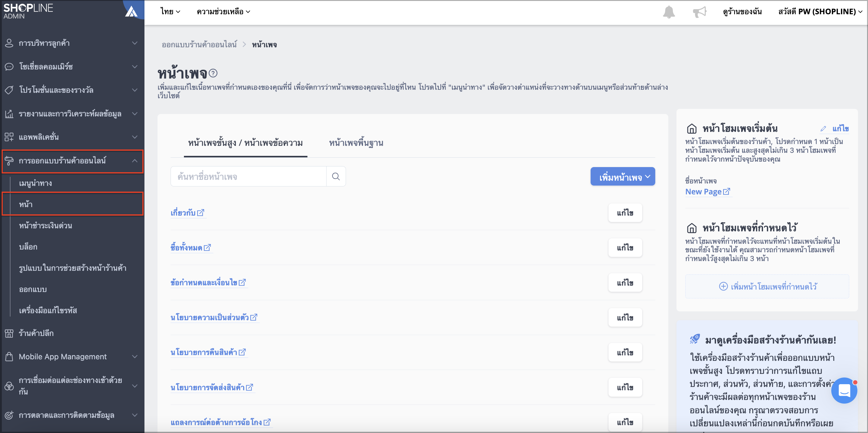Click the ค้นหาชื่อหน้าเพจ search field
This screenshot has height=433, width=868.
coord(248,176)
